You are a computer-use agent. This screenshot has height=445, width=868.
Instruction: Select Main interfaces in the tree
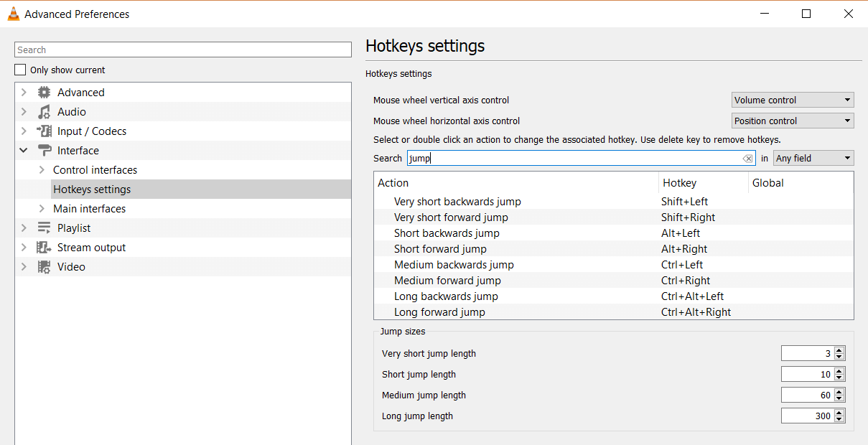click(x=89, y=209)
